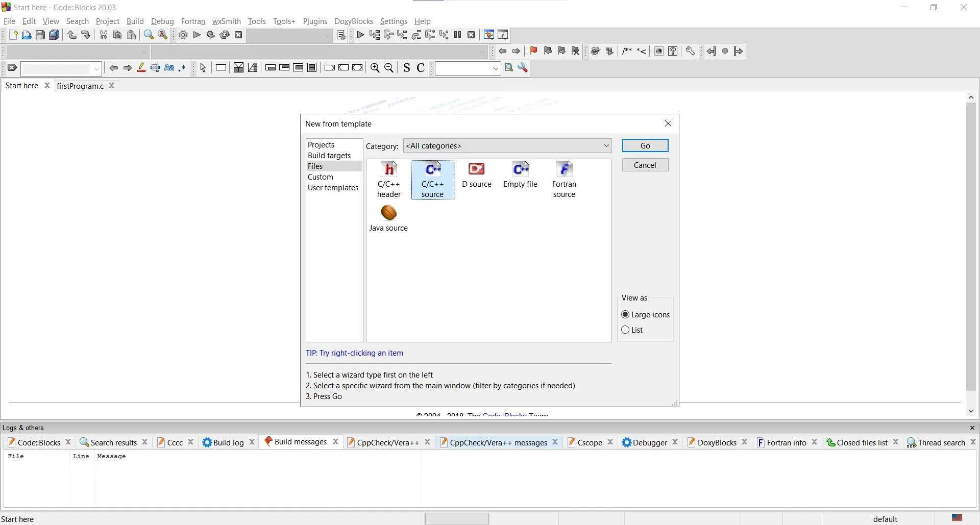Open the Settings menu
This screenshot has height=525, width=980.
[394, 21]
